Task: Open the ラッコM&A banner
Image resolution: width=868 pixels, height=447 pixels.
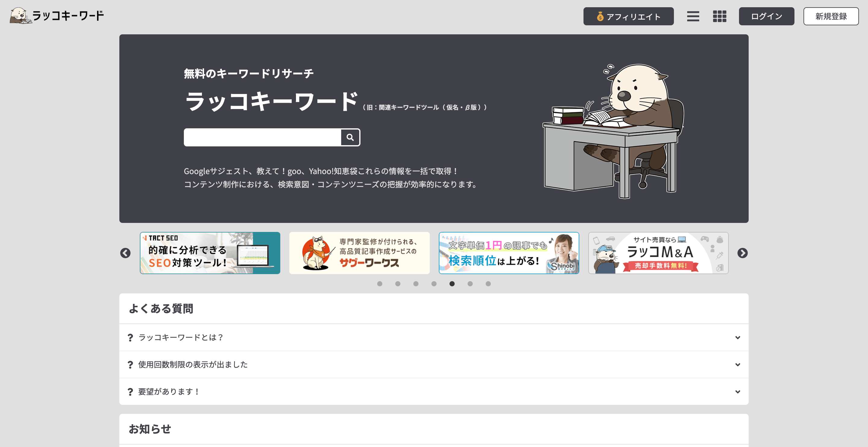Action: [659, 253]
